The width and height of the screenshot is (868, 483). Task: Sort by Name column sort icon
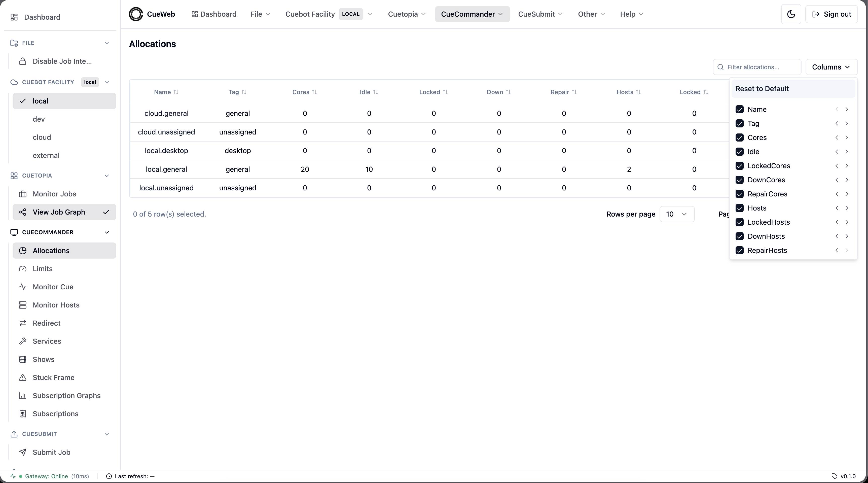pyautogui.click(x=176, y=92)
